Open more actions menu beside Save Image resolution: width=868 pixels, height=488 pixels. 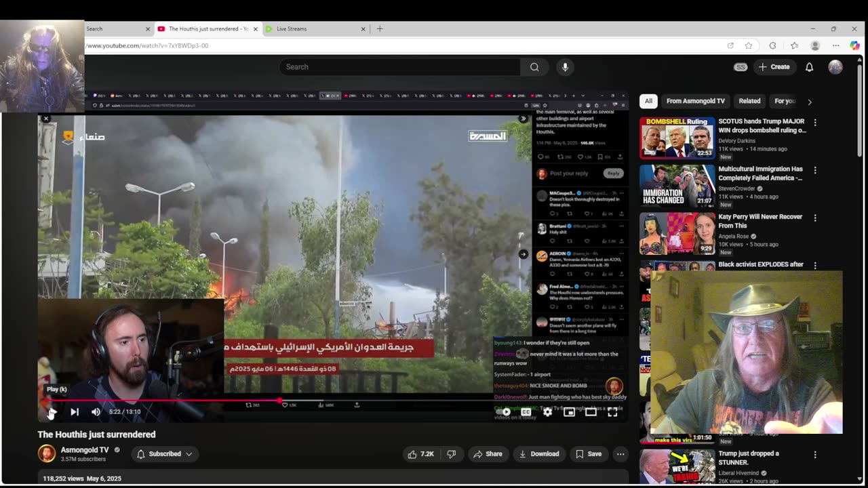click(x=620, y=454)
